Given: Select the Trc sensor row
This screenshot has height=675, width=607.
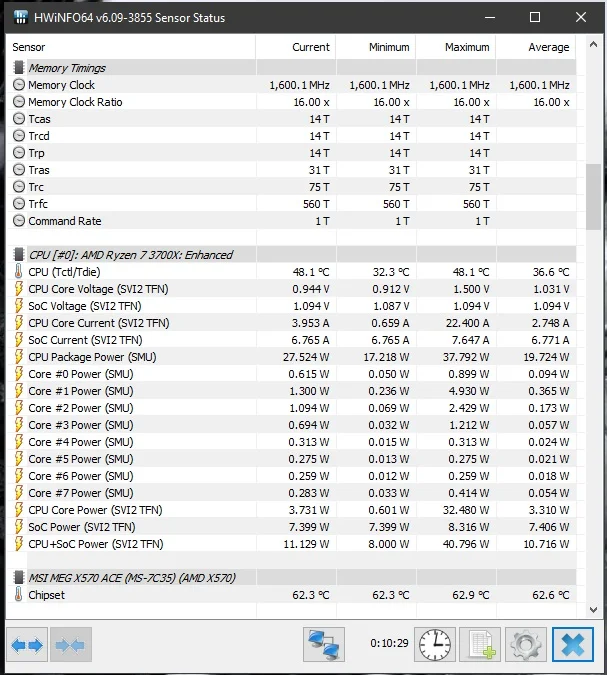Looking at the screenshot, I should click(x=292, y=187).
